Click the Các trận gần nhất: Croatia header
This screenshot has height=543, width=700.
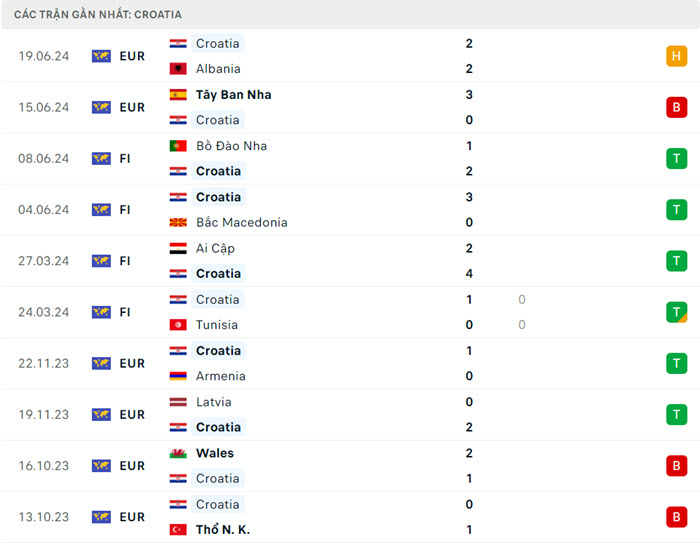tap(98, 15)
